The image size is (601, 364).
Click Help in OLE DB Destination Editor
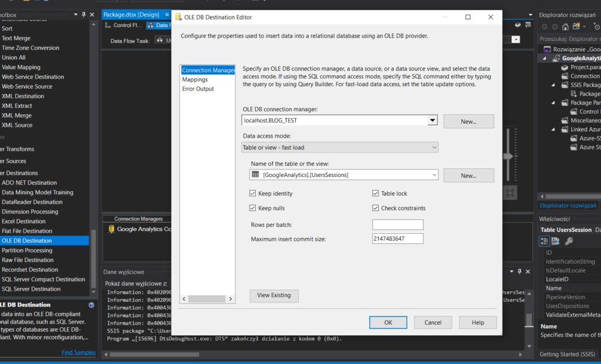coord(478,322)
